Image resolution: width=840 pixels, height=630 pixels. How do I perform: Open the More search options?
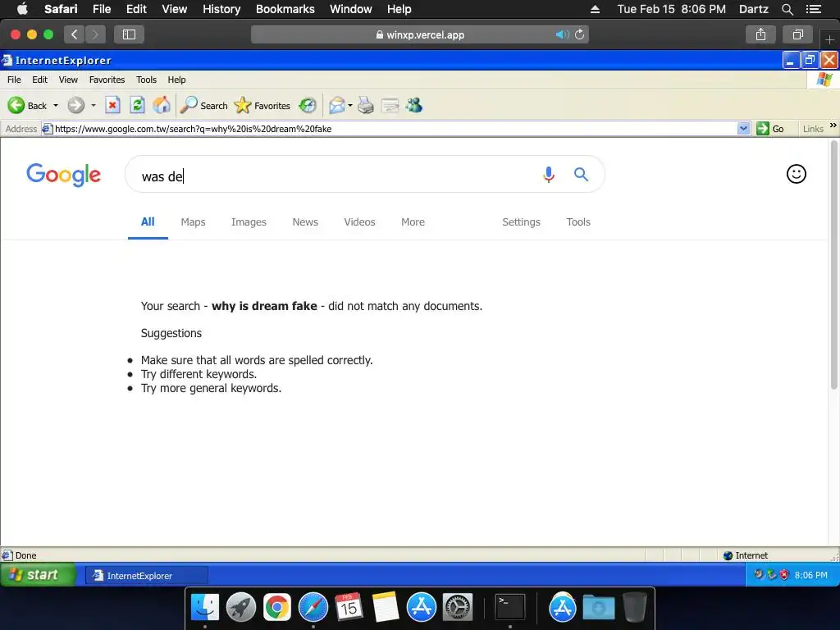point(413,221)
